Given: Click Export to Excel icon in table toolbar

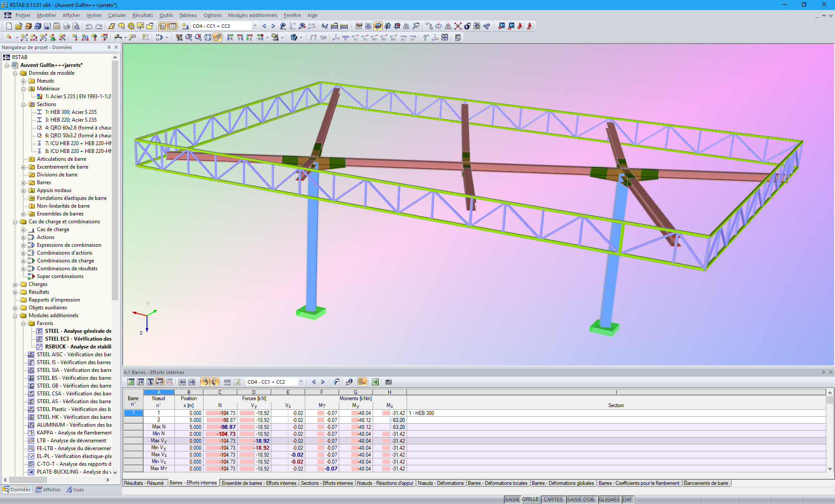Looking at the screenshot, I should (375, 382).
